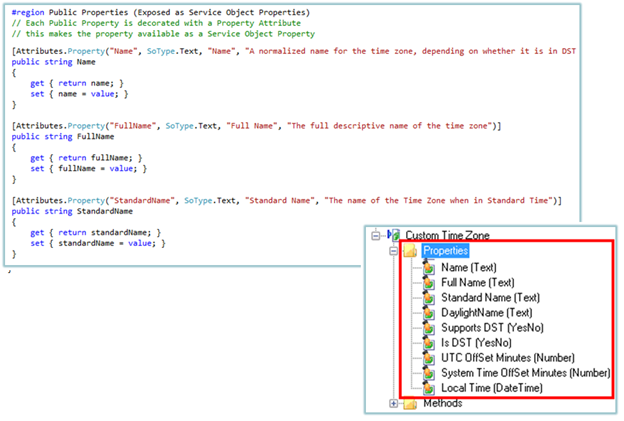
Task: Click the Methods folder icon
Action: [x=410, y=404]
